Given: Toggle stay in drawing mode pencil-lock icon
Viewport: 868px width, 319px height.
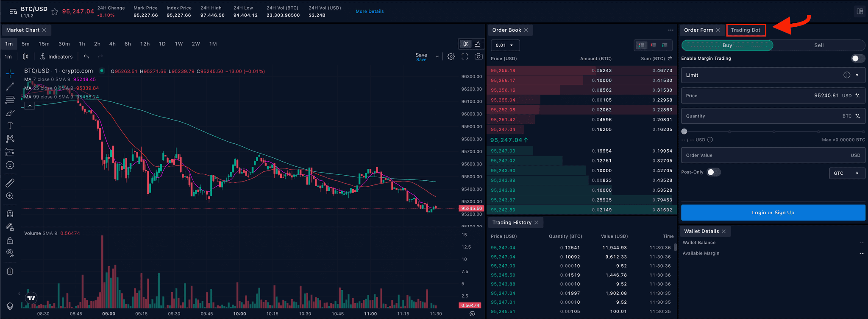Looking at the screenshot, I should click(10, 227).
